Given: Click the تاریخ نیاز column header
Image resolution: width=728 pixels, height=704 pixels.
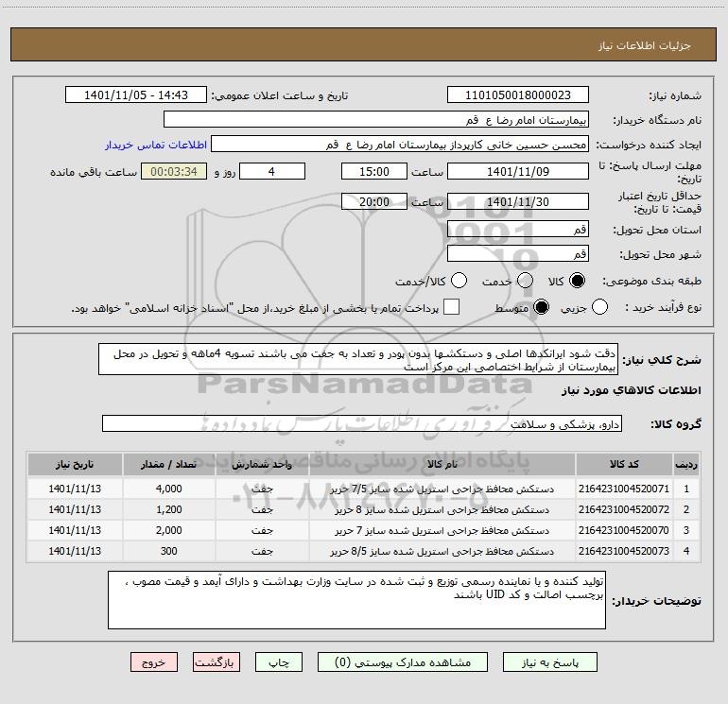Looking at the screenshot, I should pyautogui.click(x=75, y=464).
